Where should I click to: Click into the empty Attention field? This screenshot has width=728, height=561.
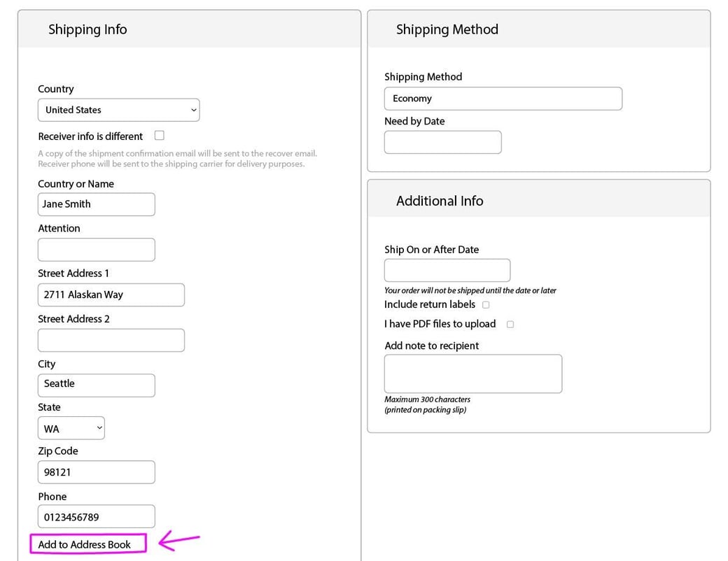pos(97,250)
